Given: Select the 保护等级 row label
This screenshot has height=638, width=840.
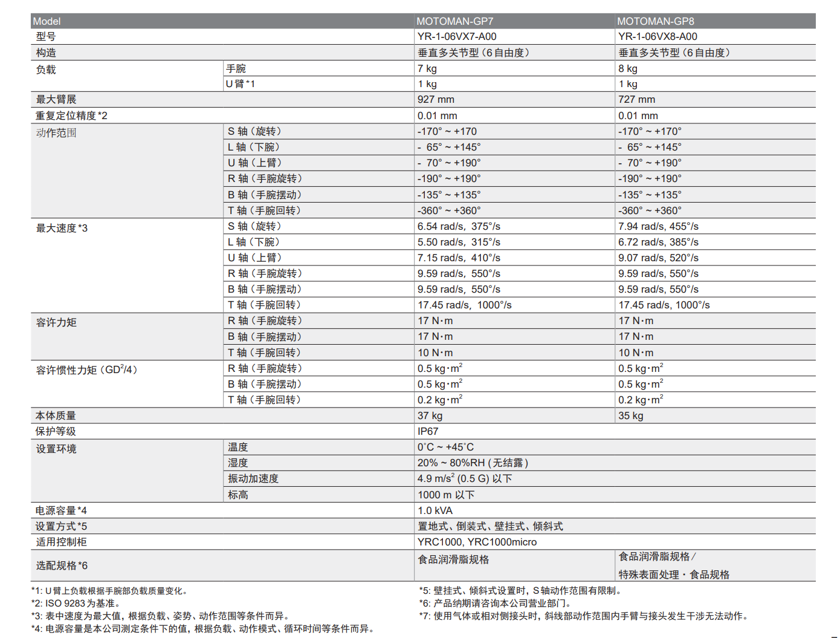Looking at the screenshot, I should pos(56,431).
